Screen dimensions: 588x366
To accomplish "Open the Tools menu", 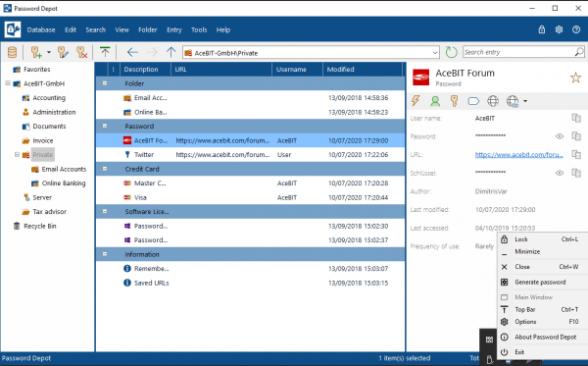I will (x=199, y=29).
